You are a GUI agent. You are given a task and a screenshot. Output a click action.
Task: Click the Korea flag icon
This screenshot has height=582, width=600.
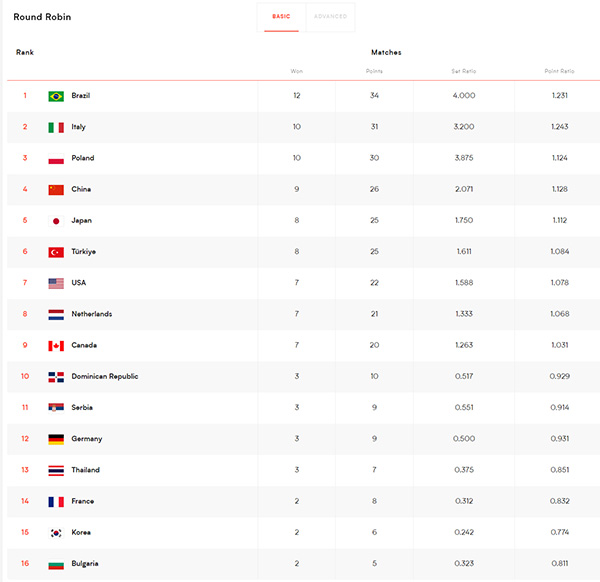point(56,533)
